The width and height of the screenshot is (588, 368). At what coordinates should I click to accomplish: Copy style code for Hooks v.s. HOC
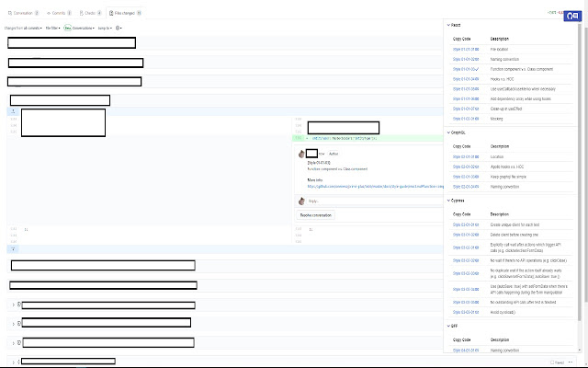click(x=466, y=79)
